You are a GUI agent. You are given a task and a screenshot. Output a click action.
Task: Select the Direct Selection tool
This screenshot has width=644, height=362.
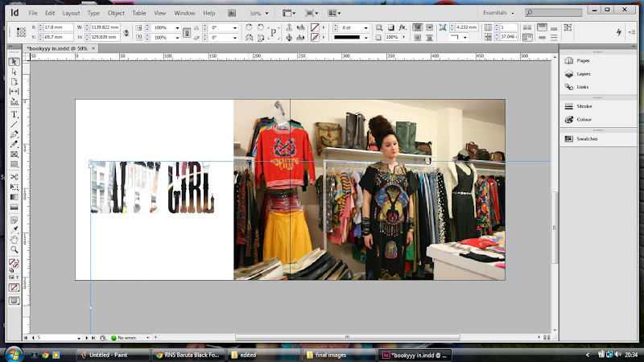pyautogui.click(x=14, y=72)
